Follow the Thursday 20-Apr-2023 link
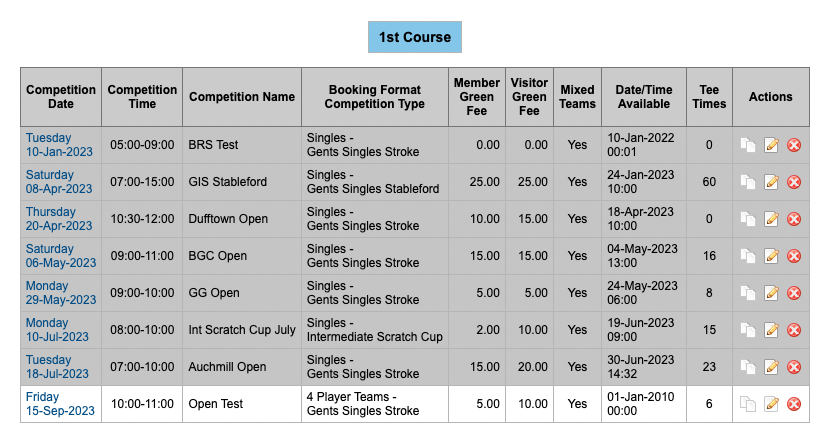This screenshot has width=828, height=433. point(59,219)
